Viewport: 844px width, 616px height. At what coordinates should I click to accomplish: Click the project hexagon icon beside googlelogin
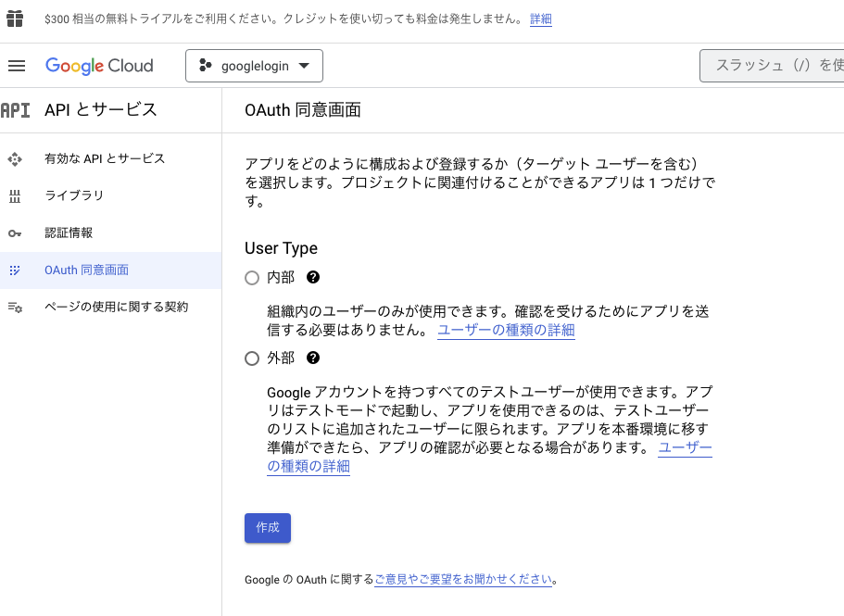pos(205,66)
